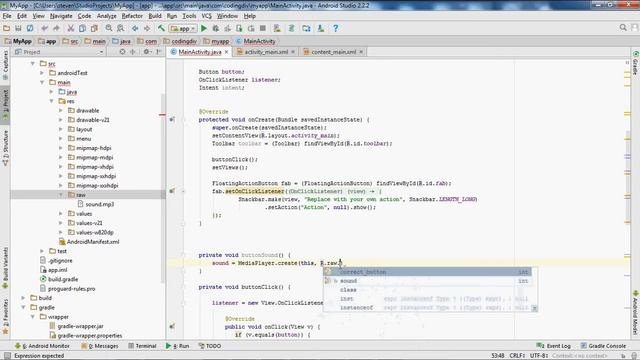Image resolution: width=640 pixels, height=360 pixels.
Task: Click the Search Everywhere magnifier icon
Action: click(623, 27)
